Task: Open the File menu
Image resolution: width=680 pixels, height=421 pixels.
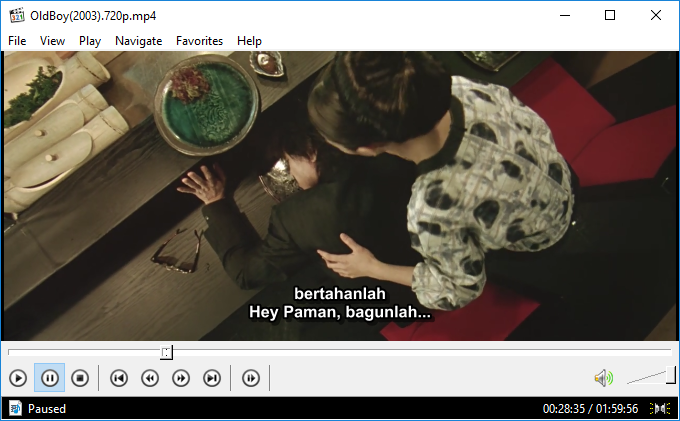Action: pos(17,41)
